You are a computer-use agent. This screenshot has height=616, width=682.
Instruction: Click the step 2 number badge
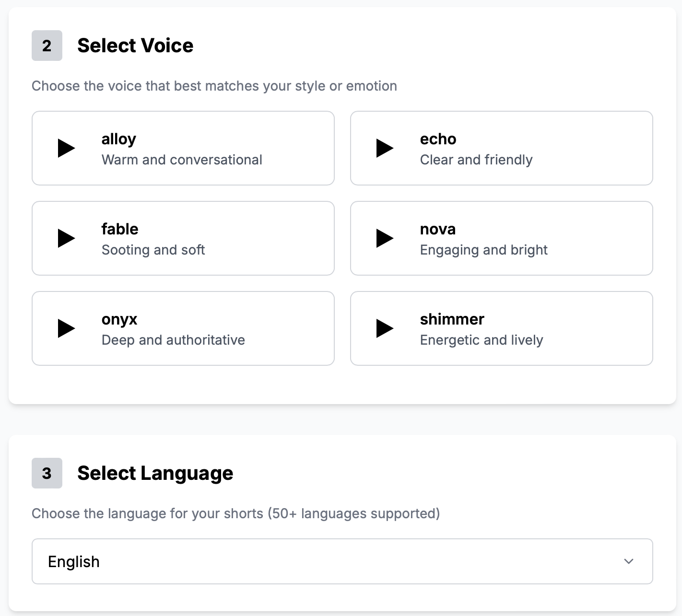click(47, 46)
